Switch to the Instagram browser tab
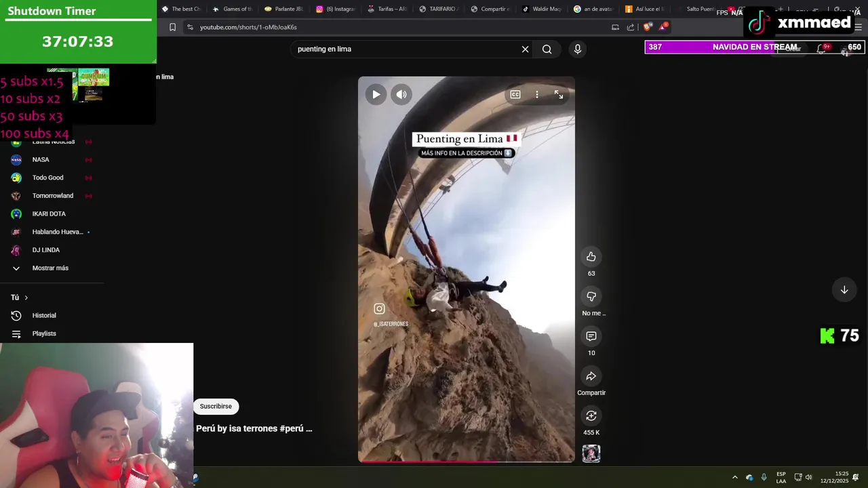This screenshot has width=868, height=488. (x=335, y=9)
